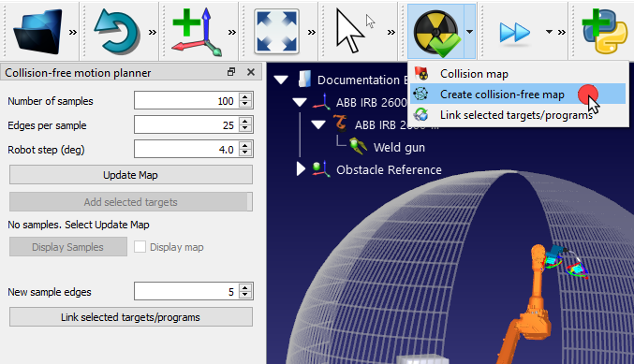Click the Update Map button
This screenshot has width=634, height=364.
(x=131, y=175)
